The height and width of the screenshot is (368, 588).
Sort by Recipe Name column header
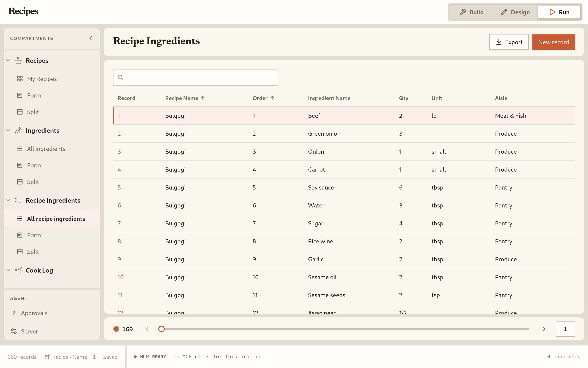coord(185,98)
